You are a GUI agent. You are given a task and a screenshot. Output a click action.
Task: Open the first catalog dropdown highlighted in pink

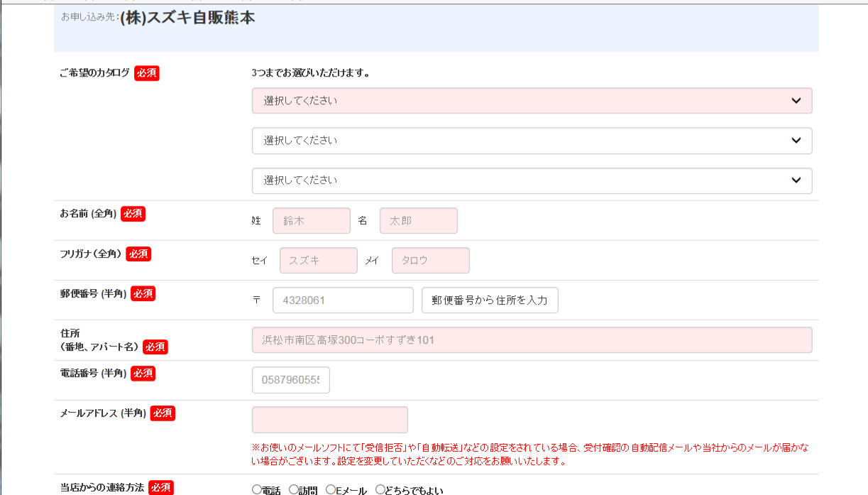(x=532, y=101)
